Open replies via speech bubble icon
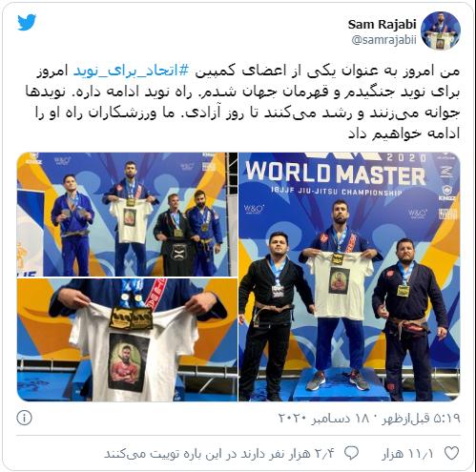Image resolution: width=476 pixels, height=472 pixels. [x=351, y=453]
